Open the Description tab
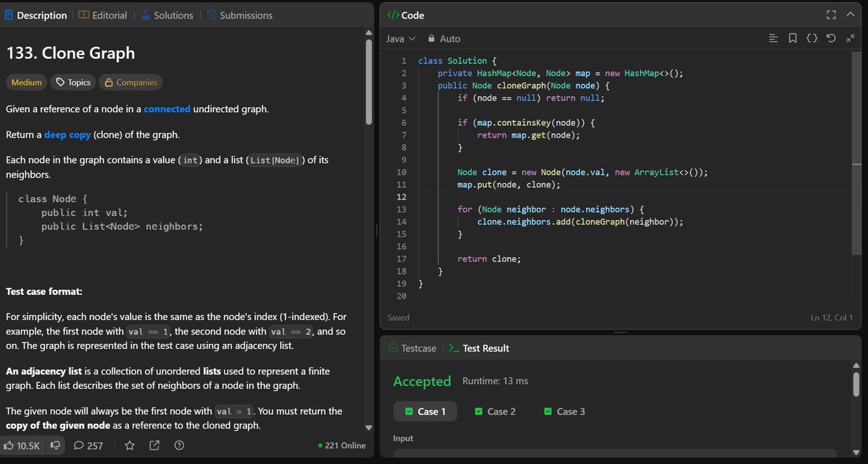The width and height of the screenshot is (868, 464). [35, 15]
